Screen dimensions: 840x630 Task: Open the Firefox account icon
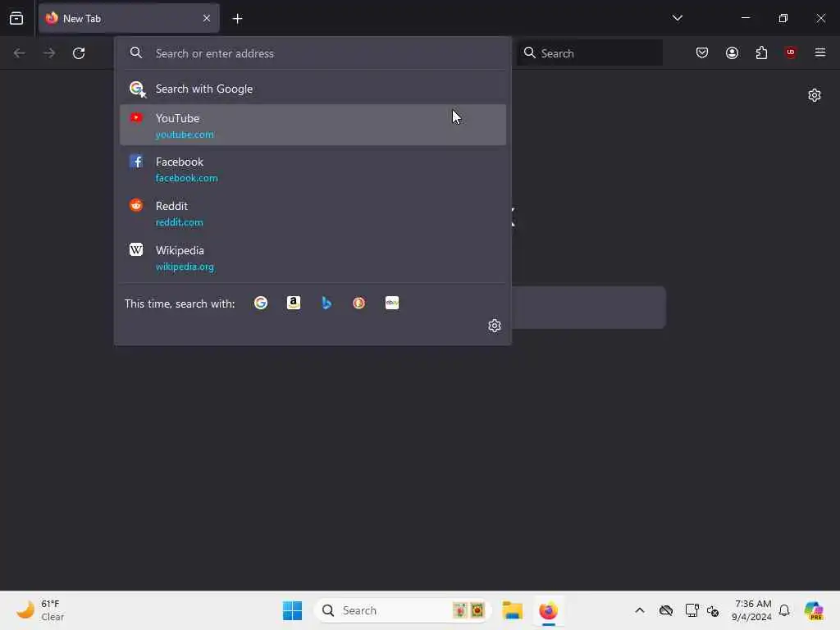coord(732,52)
